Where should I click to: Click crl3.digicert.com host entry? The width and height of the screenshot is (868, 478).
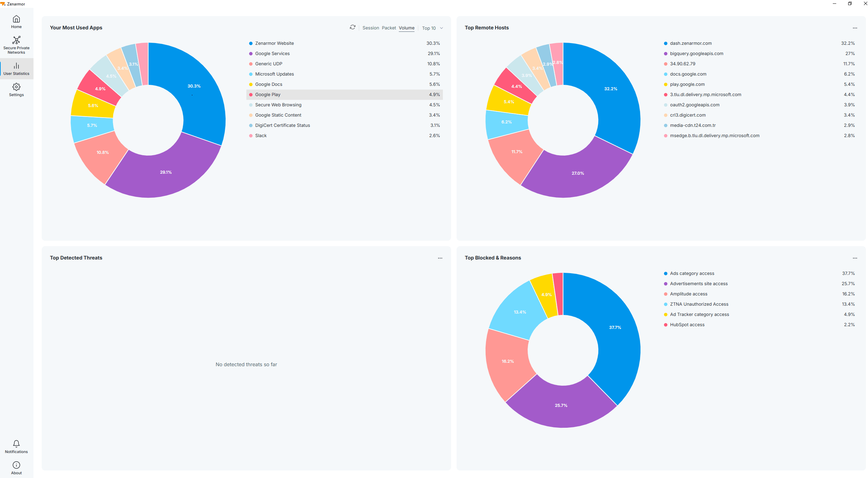click(x=759, y=115)
